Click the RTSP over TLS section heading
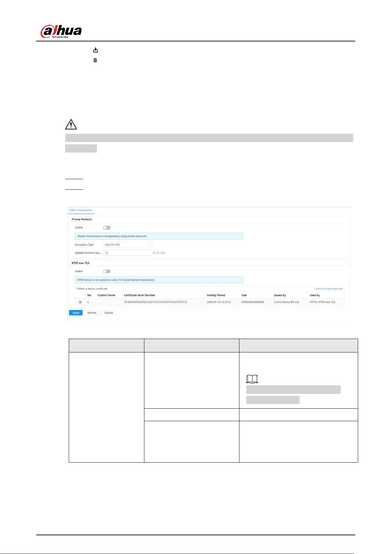This screenshot has width=392, height=554. [81, 263]
